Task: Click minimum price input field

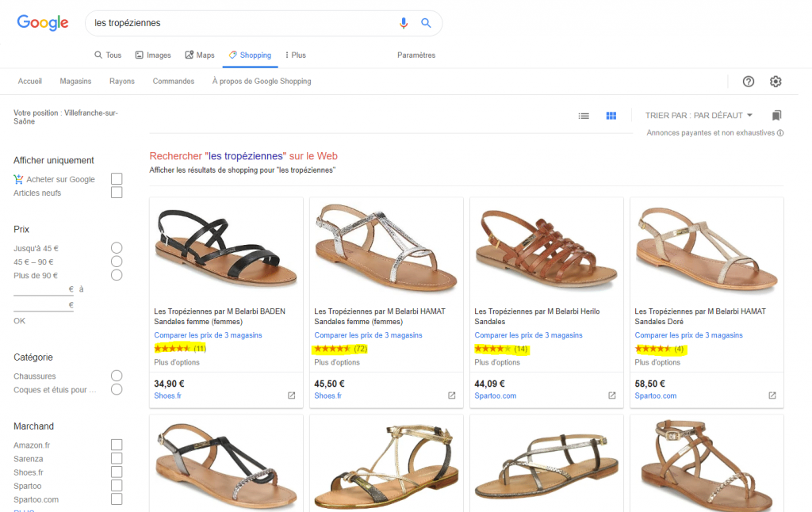Action: [x=43, y=289]
